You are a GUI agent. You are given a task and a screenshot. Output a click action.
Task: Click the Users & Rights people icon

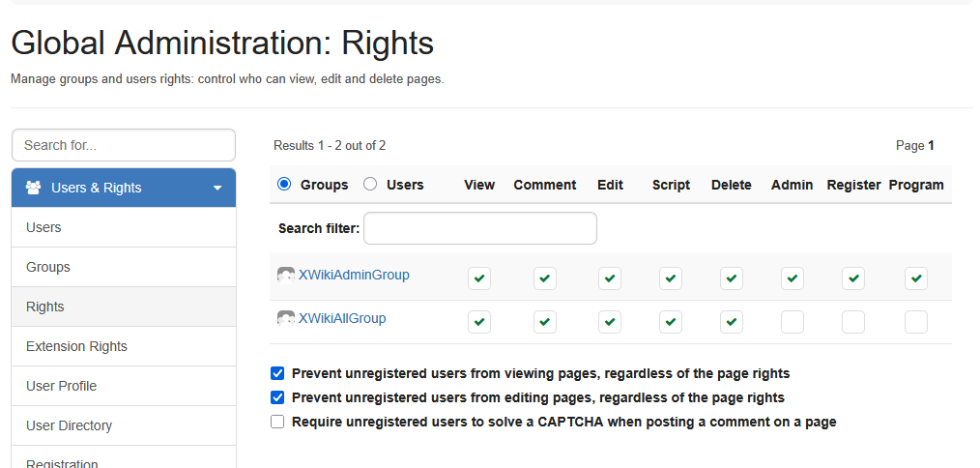33,188
